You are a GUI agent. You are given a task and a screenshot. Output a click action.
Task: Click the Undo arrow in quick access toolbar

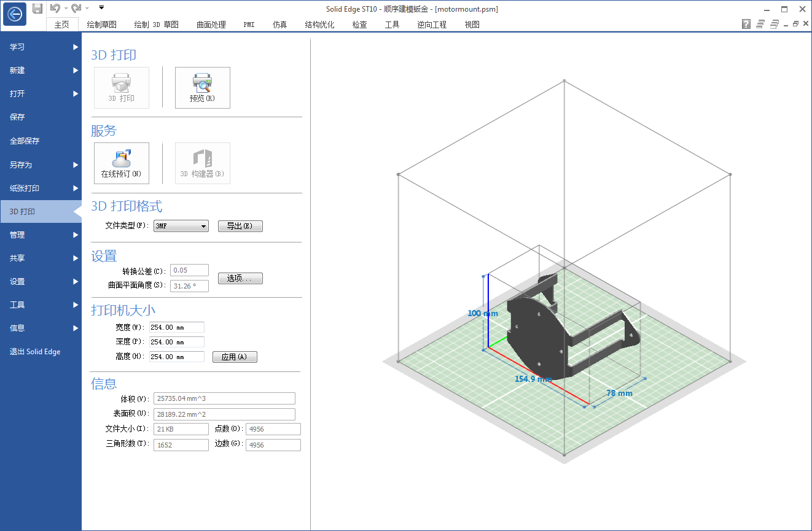pyautogui.click(x=55, y=8)
